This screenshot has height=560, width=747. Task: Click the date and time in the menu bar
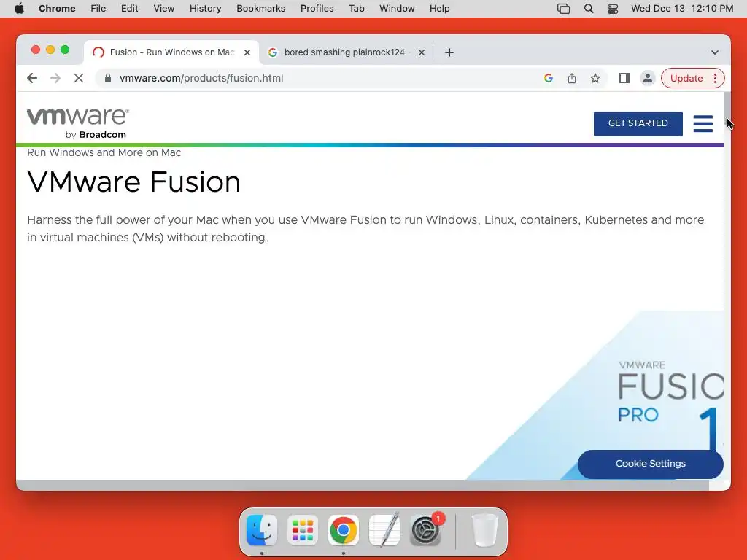(682, 9)
